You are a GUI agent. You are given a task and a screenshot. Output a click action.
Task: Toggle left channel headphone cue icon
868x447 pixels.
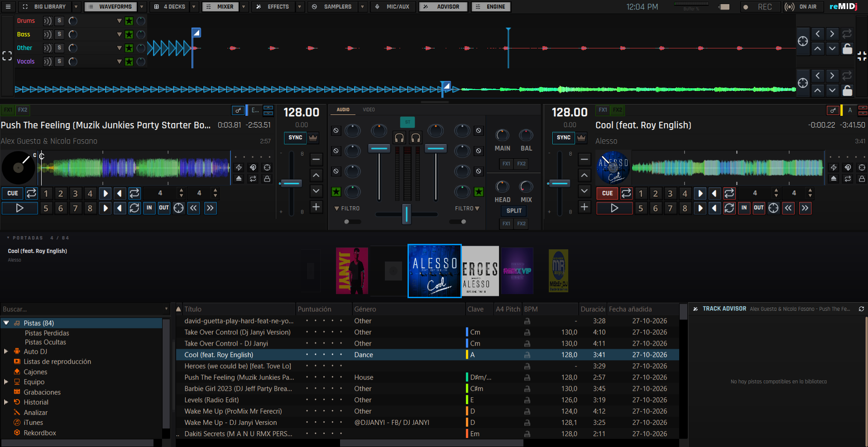click(399, 138)
